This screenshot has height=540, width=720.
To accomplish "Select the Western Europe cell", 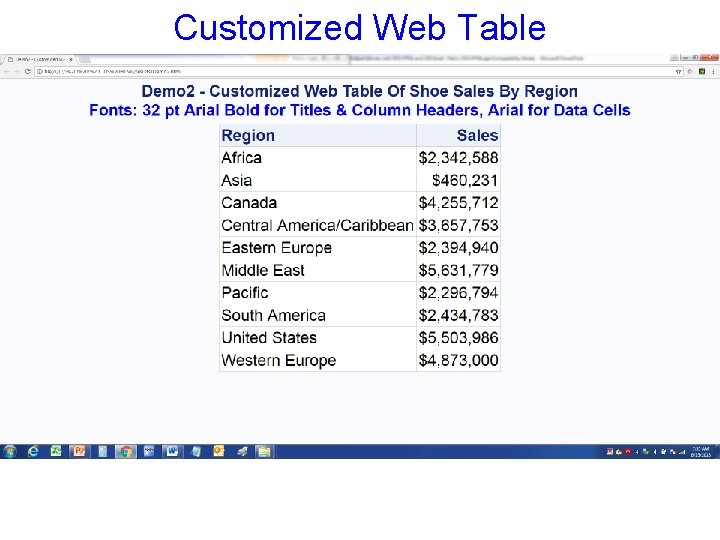I will point(318,360).
